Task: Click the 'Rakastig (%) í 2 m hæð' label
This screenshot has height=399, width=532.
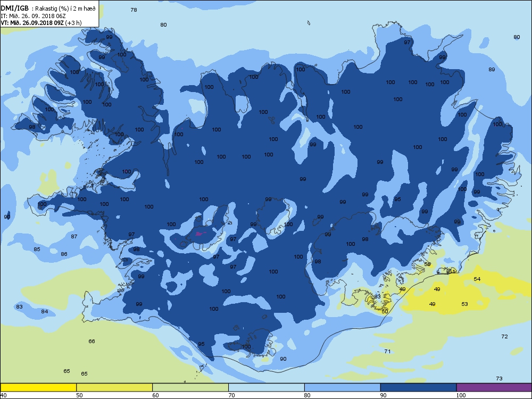Action: (65, 9)
